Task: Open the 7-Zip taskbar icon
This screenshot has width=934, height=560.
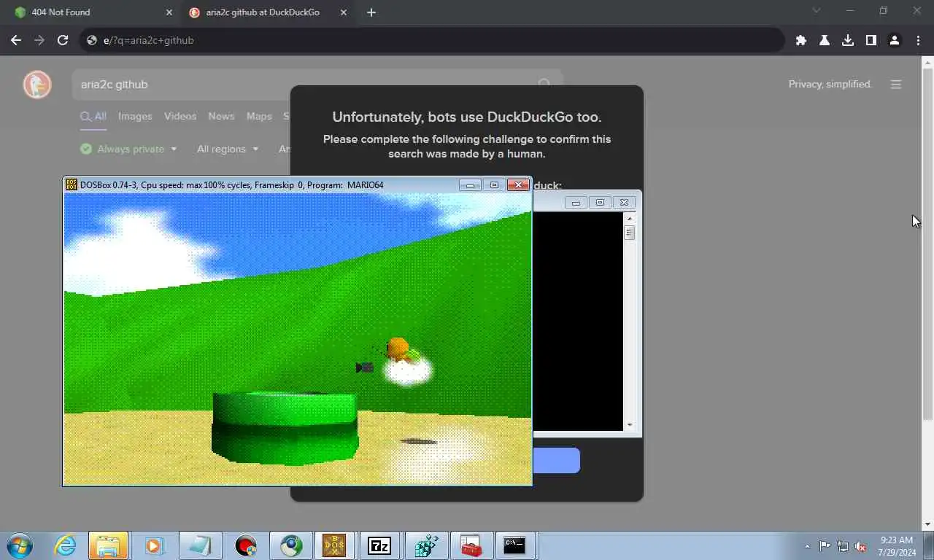Action: tap(379, 545)
